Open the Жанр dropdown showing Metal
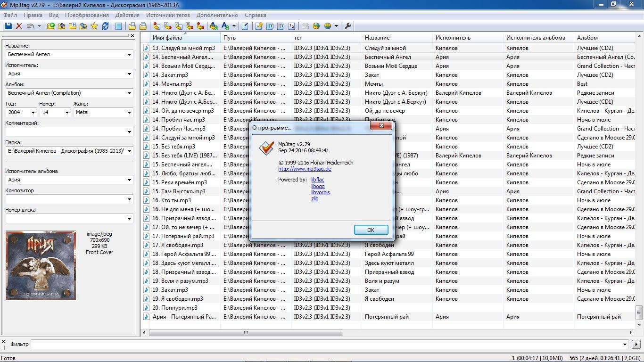This screenshot has width=644, height=362. click(x=129, y=112)
